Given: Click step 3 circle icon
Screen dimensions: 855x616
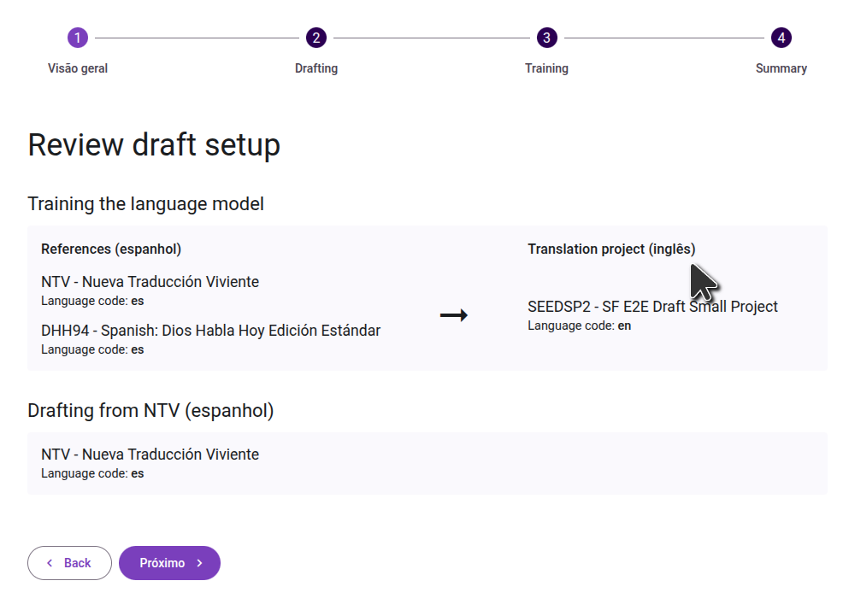Looking at the screenshot, I should tap(546, 38).
